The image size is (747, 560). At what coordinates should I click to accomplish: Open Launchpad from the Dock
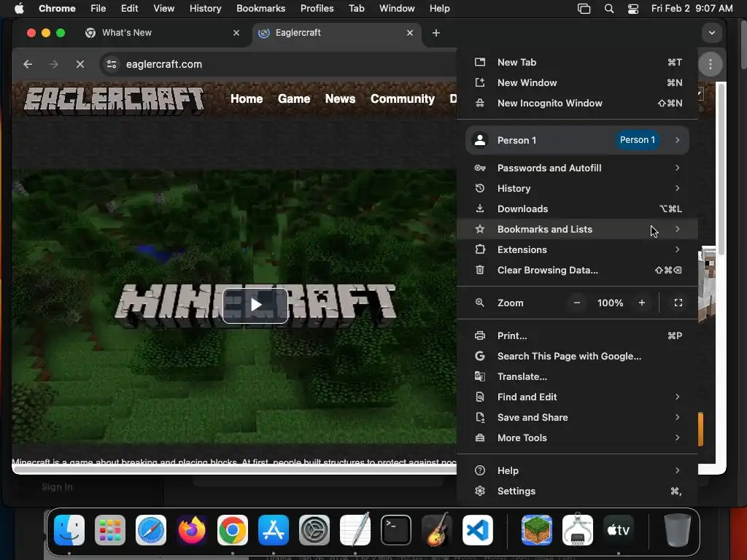pos(110,530)
